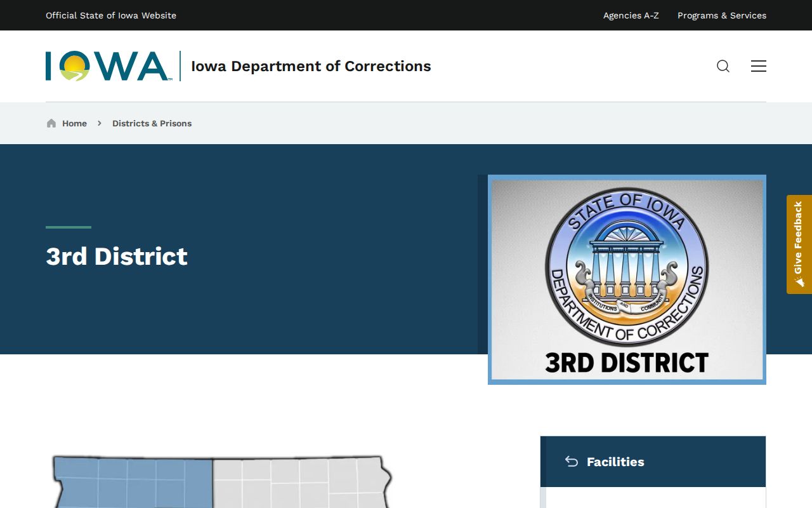
Task: Click the Give Feedback megaphone icon
Action: [799, 281]
